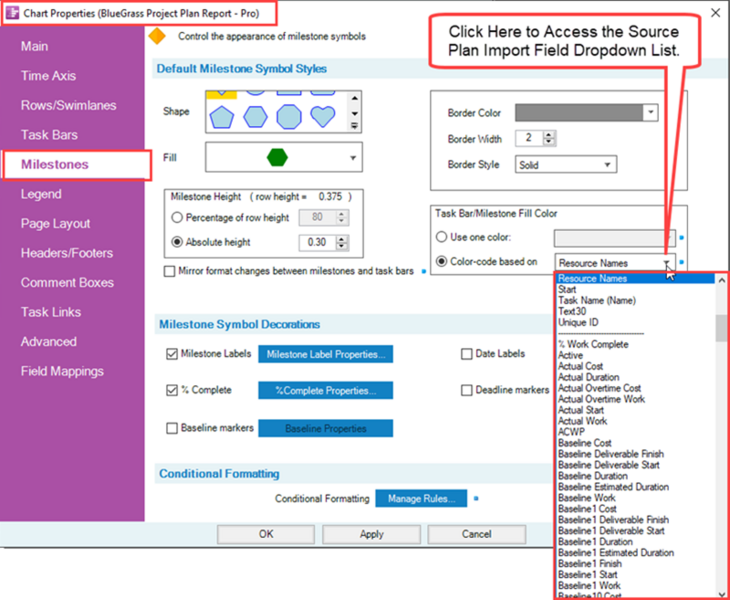Click the Border Width value field
The image size is (730, 600).
(529, 138)
